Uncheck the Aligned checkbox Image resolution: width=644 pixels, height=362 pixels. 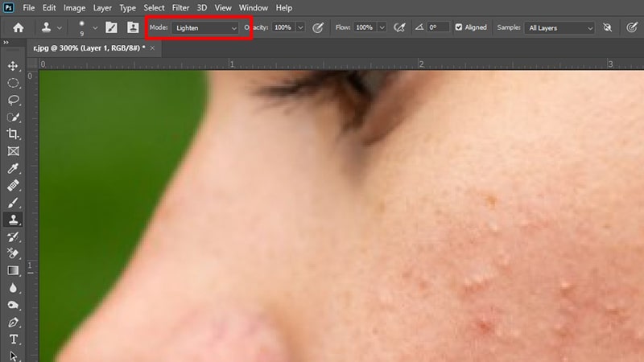coord(459,27)
